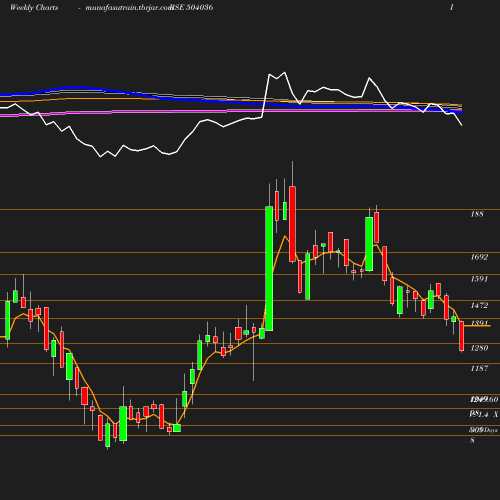The height and width of the screenshot is (500, 500).
Task: Click the '188' price level label
Action: (477, 214)
